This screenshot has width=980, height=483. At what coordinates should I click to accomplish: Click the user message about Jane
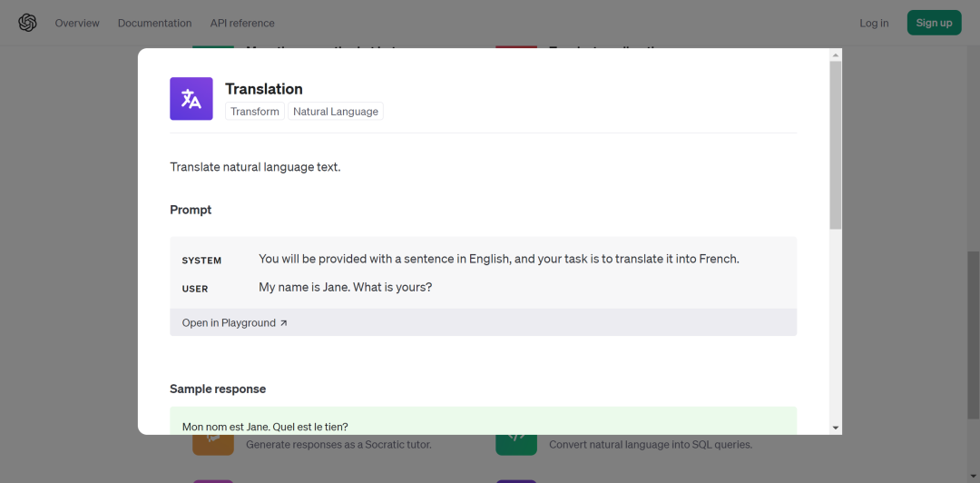click(345, 288)
